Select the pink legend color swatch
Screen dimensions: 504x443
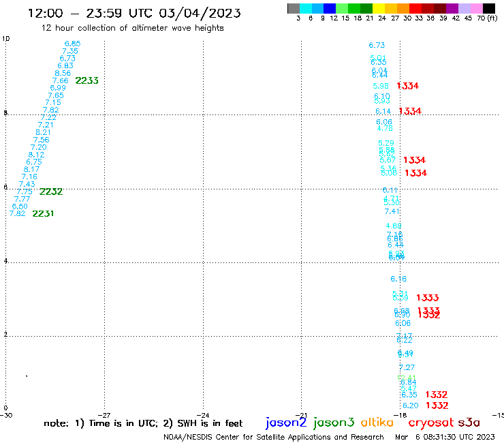[x=476, y=9]
